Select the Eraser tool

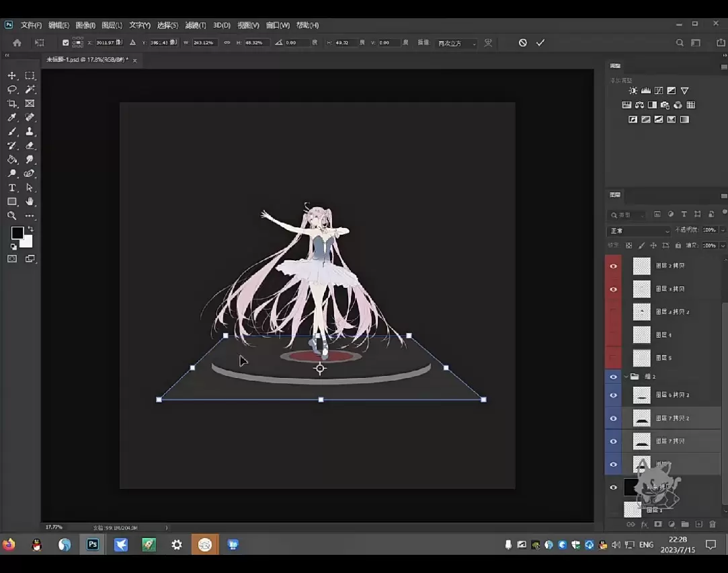click(30, 146)
